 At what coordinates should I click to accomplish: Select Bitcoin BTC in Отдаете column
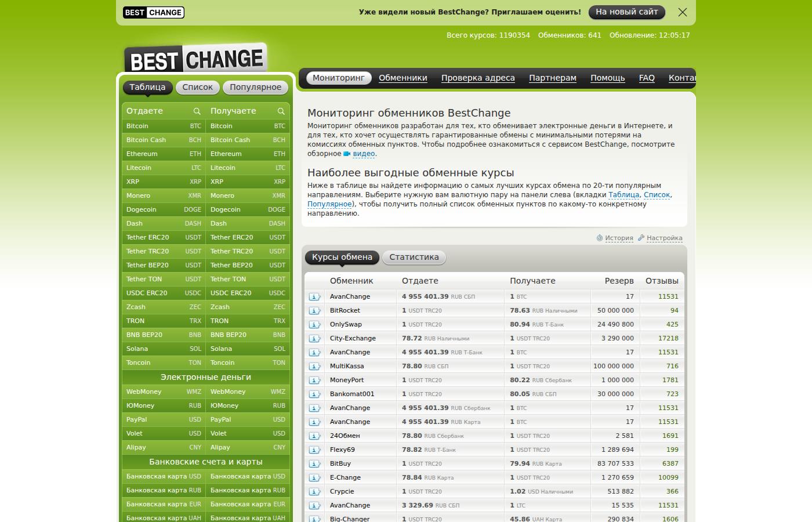164,126
